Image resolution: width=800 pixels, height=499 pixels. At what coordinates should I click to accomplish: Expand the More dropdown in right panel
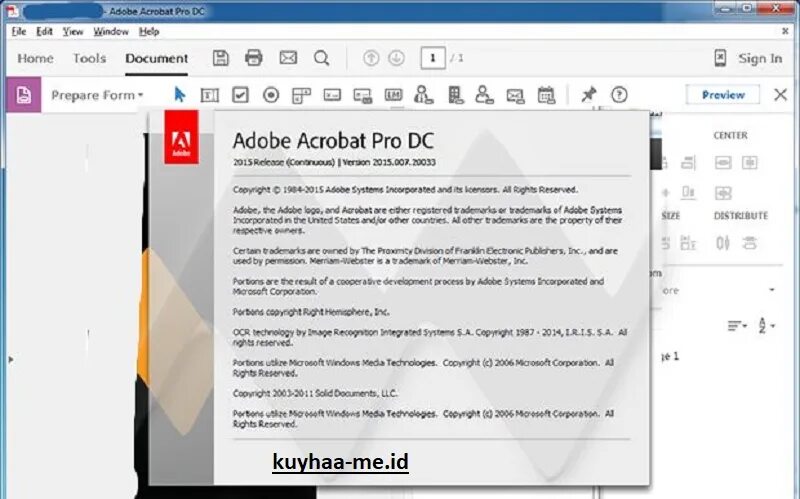click(772, 290)
